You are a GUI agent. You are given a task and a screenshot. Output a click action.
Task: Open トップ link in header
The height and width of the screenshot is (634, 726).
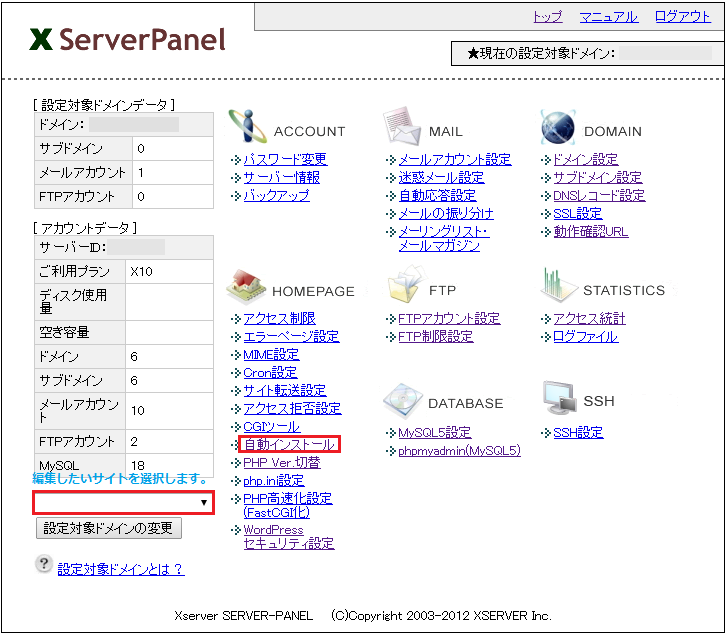pos(548,17)
